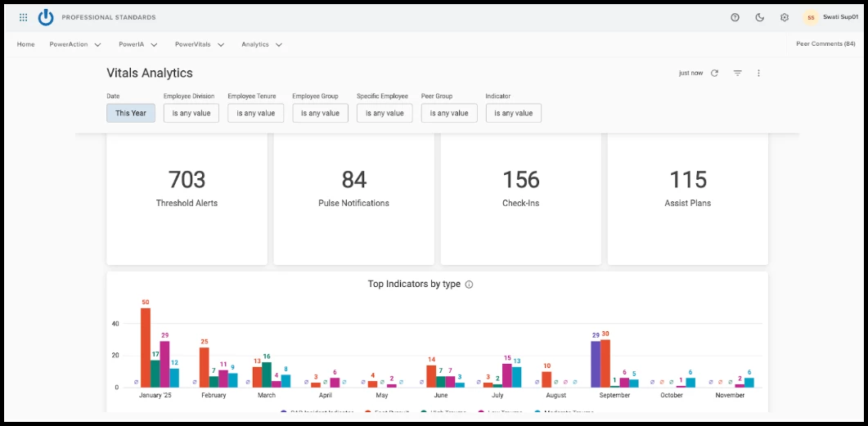The image size is (868, 426).
Task: Expand the PowerIA chevron arrow
Action: coord(154,45)
